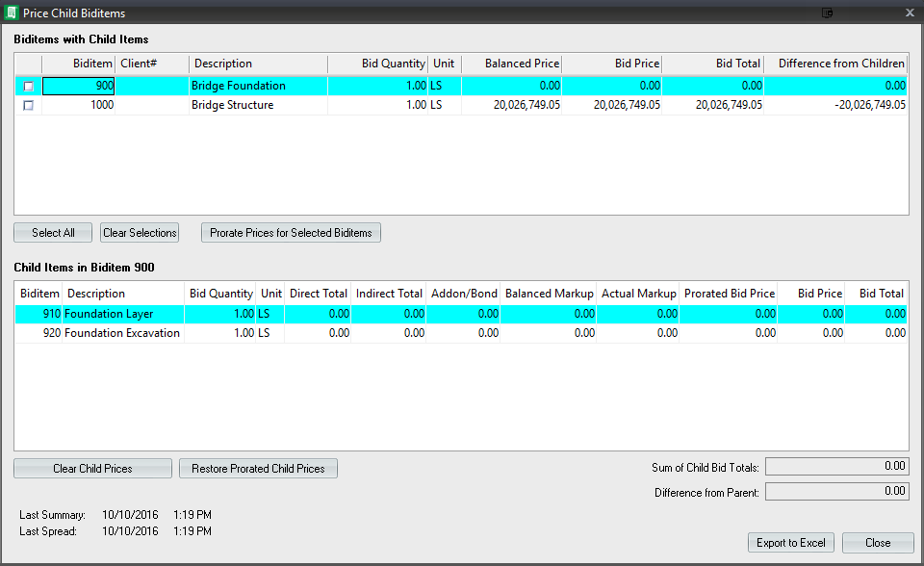Prorate Prices for Selected Biditems
Screen dimensions: 924x566
(292, 233)
